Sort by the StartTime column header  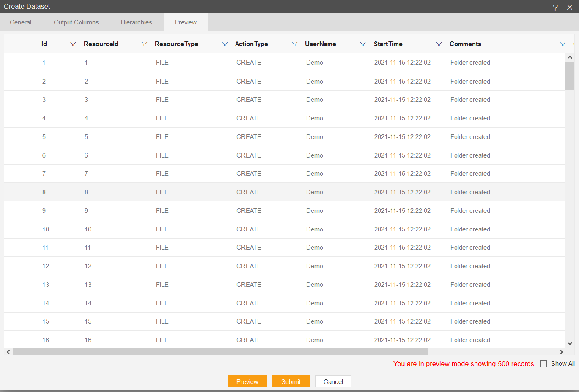tap(388, 44)
